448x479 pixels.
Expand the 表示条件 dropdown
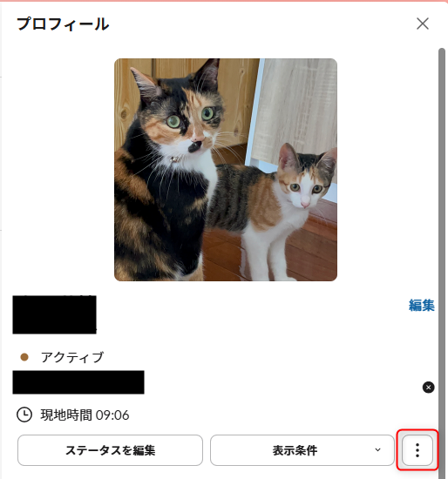(302, 450)
